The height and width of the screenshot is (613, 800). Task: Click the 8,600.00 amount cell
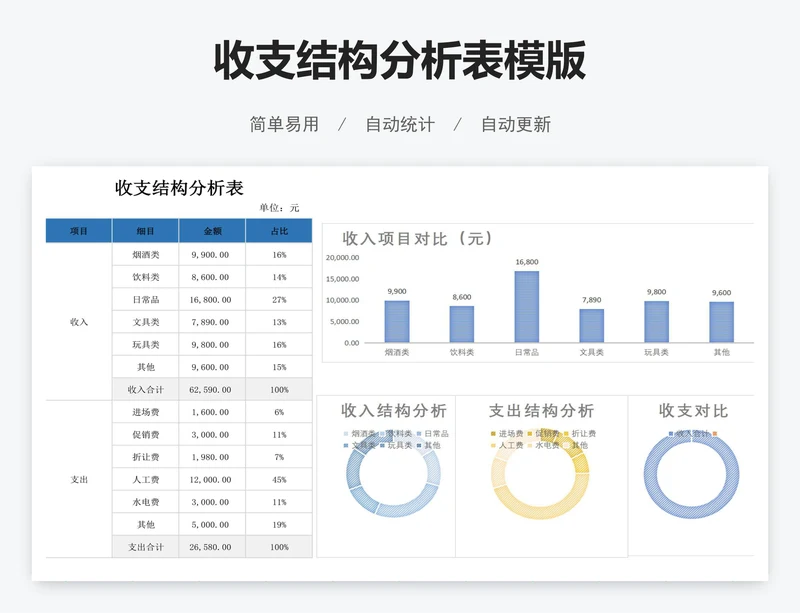pos(212,277)
